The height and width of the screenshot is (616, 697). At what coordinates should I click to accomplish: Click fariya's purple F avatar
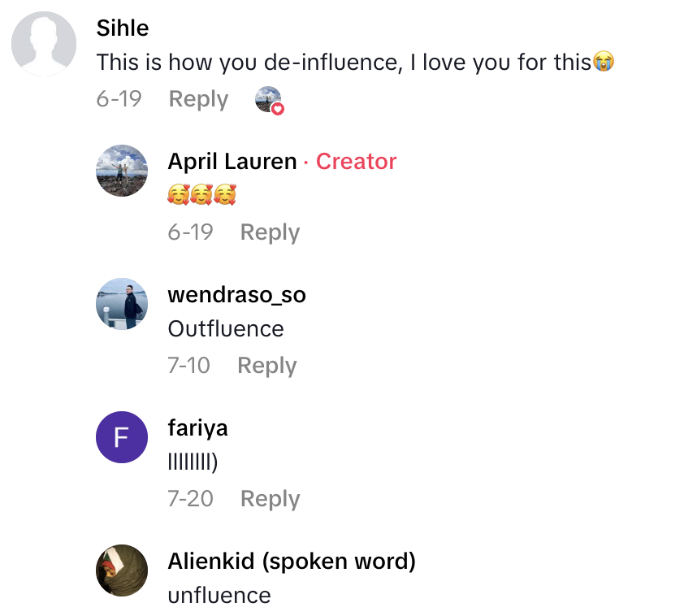pos(122,437)
